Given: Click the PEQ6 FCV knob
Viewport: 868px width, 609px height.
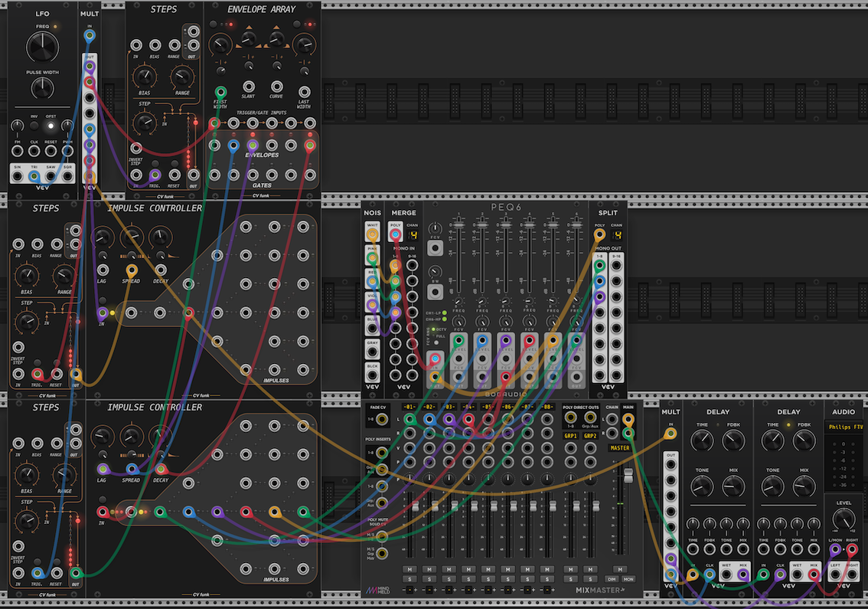Looking at the screenshot, I should coord(435,228).
